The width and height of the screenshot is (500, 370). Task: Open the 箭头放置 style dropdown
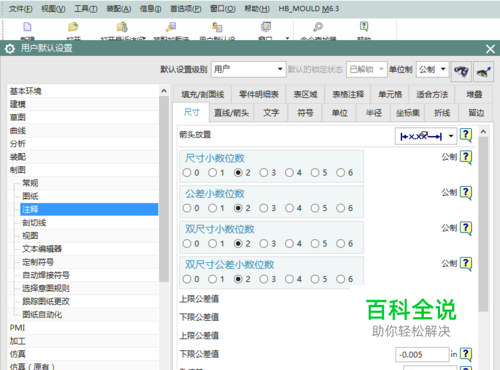click(426, 136)
